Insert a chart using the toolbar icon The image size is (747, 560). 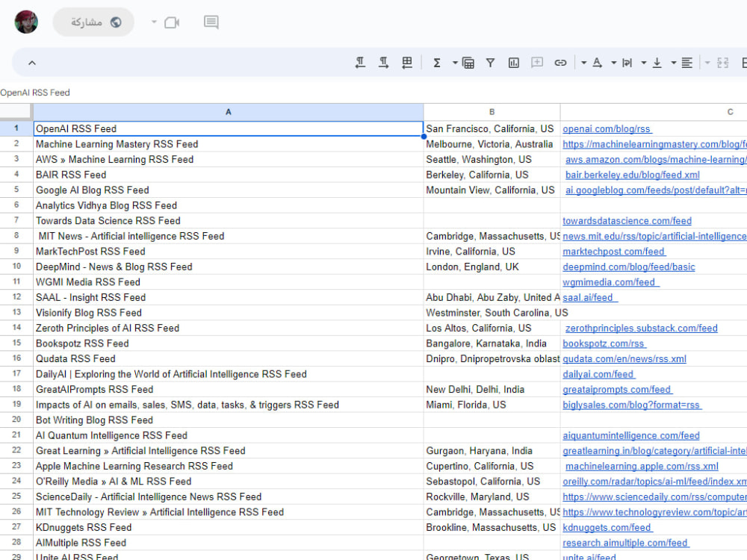point(514,63)
